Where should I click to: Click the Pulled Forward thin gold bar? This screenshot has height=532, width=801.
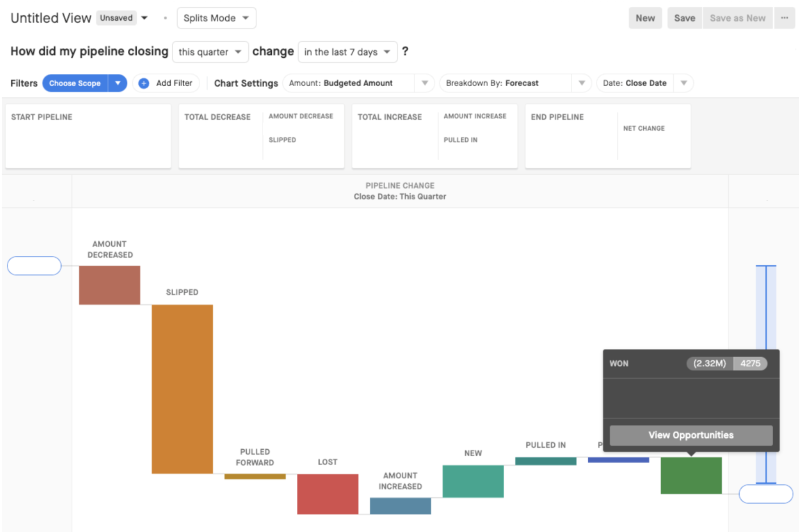tap(255, 477)
